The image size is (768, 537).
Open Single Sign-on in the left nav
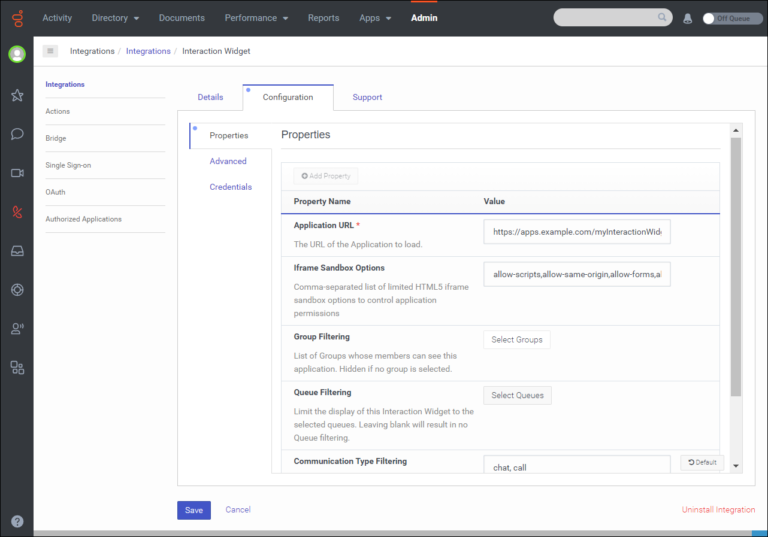point(68,165)
